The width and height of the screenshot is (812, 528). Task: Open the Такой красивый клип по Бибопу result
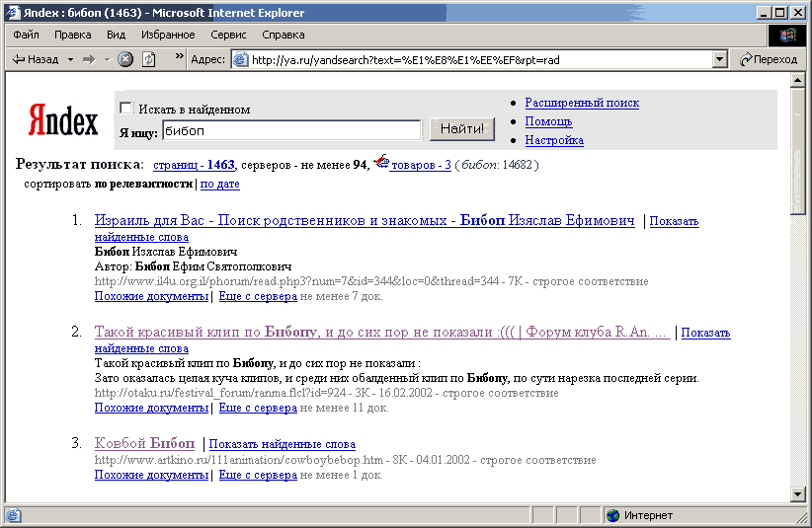click(x=382, y=332)
